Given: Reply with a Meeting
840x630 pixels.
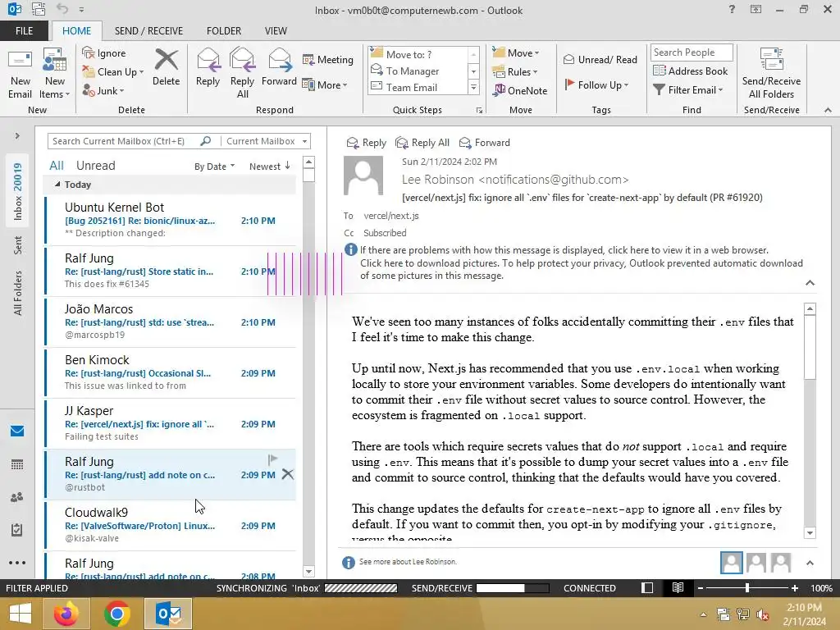Looking at the screenshot, I should click(328, 59).
